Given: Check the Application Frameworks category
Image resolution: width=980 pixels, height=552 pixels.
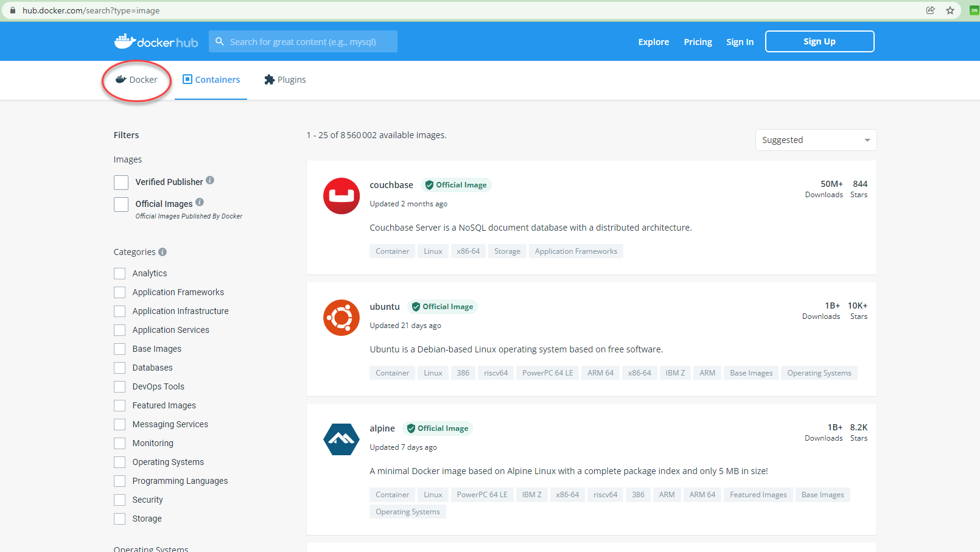Looking at the screenshot, I should pyautogui.click(x=120, y=293).
